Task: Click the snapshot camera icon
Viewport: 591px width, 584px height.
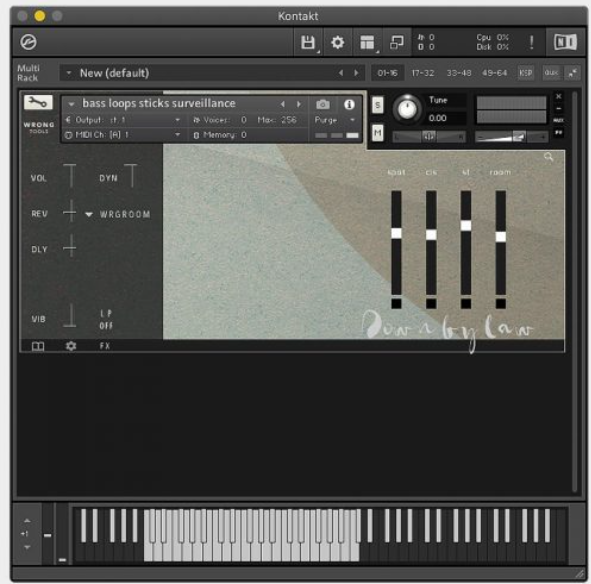Action: coord(323,104)
